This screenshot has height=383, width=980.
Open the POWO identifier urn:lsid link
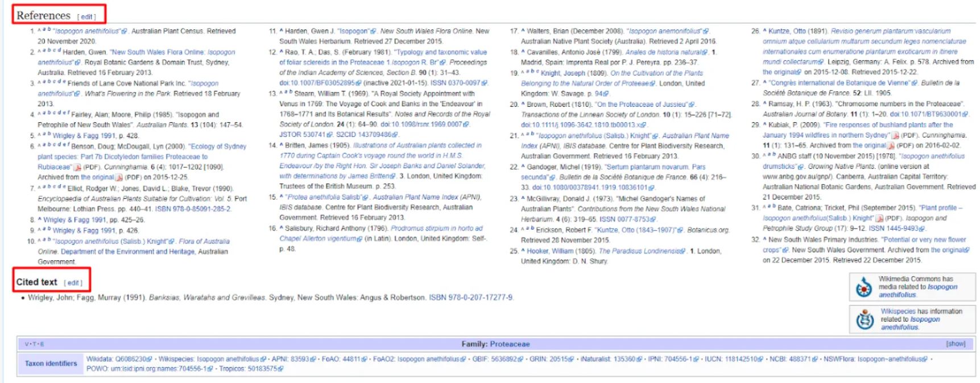tap(162, 369)
